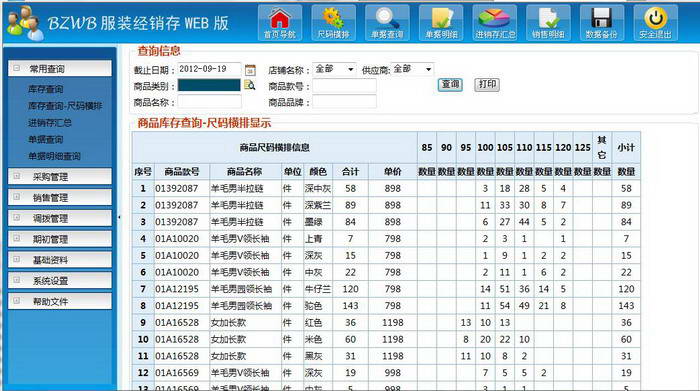
Task: Click the lookup icon beside 商品类别
Action: [x=250, y=85]
